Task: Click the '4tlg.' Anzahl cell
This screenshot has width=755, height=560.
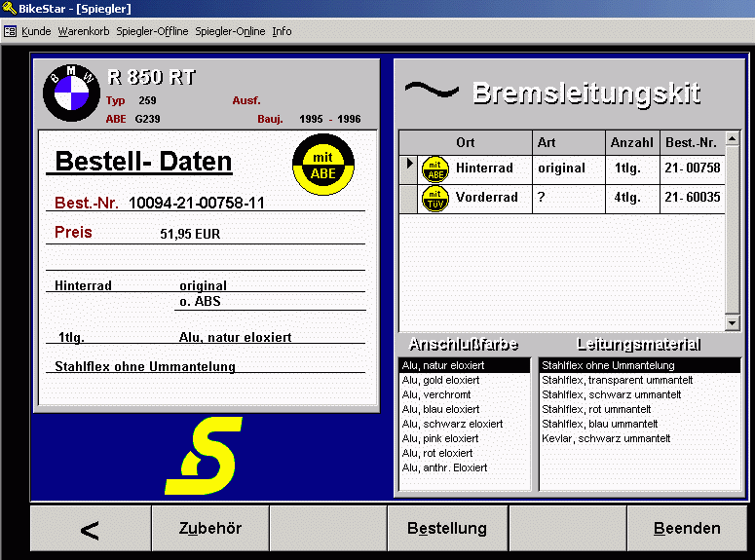Action: 632,199
